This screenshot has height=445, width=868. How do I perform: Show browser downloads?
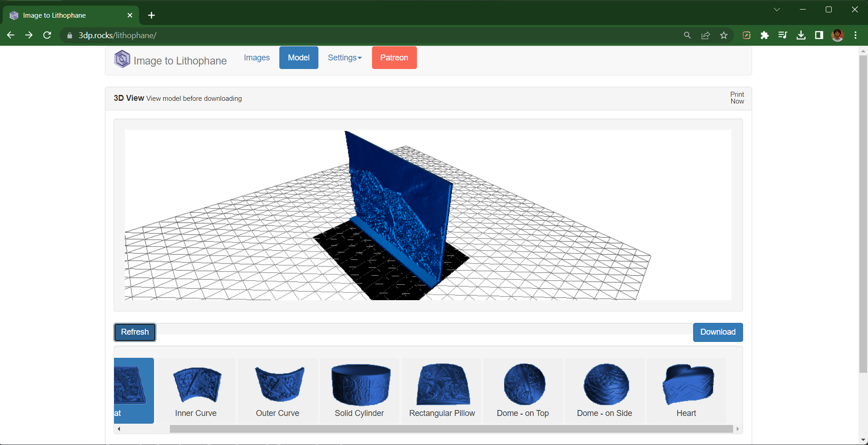point(801,35)
